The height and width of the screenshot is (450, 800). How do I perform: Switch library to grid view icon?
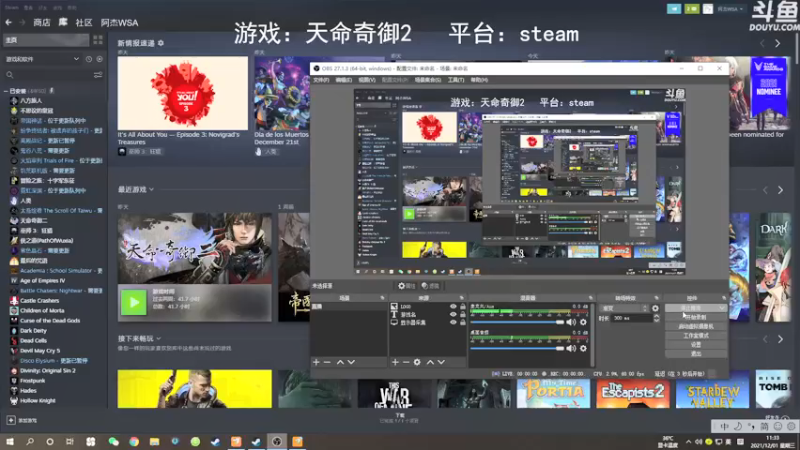[98, 40]
